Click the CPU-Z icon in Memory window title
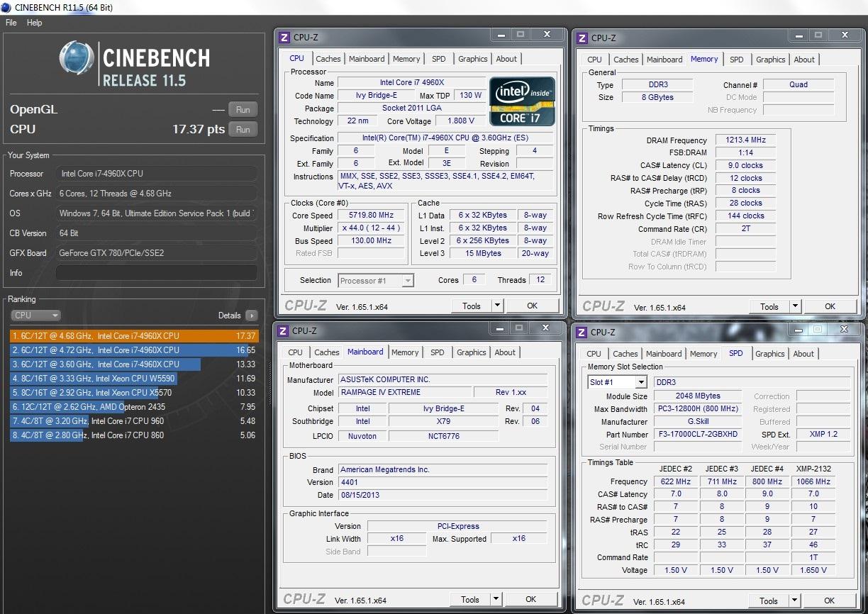 click(582, 38)
